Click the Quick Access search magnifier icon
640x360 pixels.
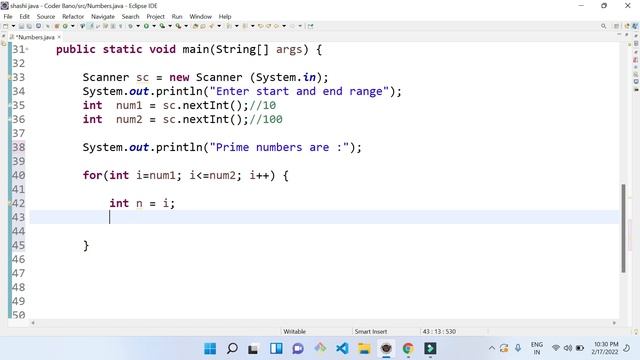(x=603, y=26)
